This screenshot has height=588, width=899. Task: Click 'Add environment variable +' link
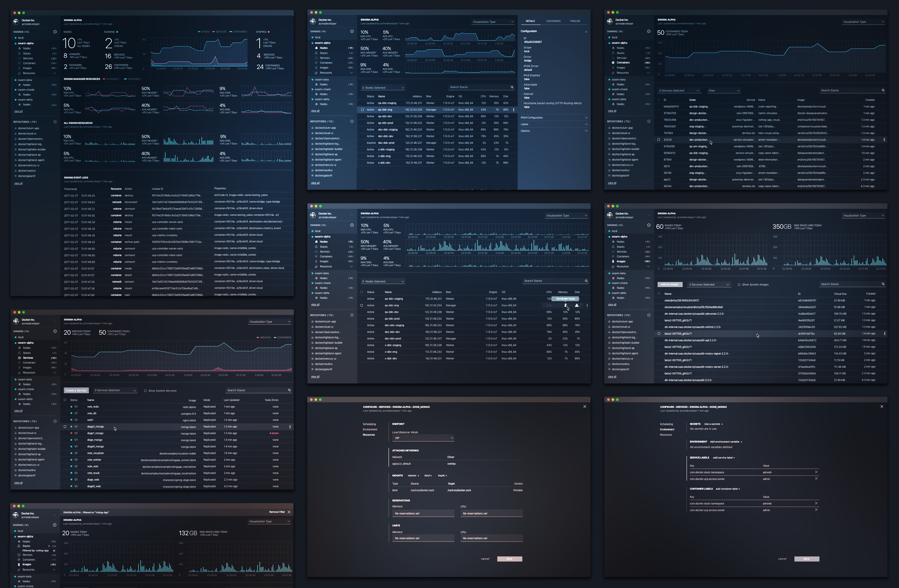[725, 442]
